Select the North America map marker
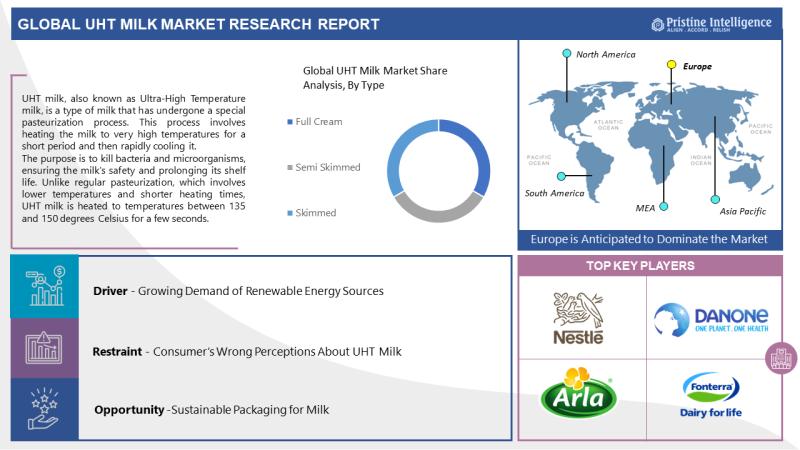The height and width of the screenshot is (450, 800). tap(567, 53)
